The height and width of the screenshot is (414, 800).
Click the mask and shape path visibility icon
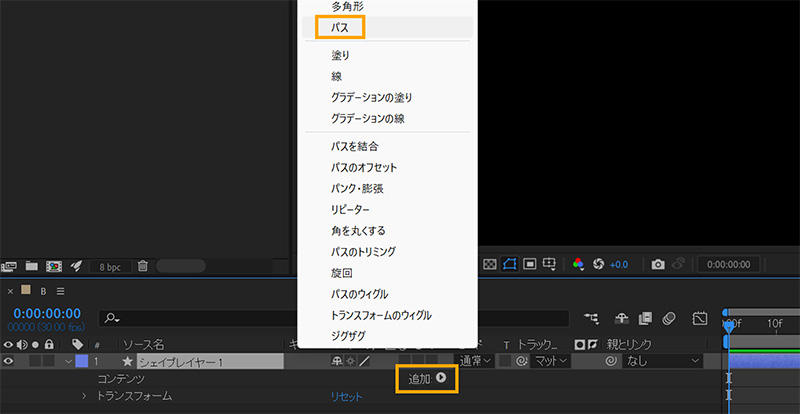coord(510,265)
